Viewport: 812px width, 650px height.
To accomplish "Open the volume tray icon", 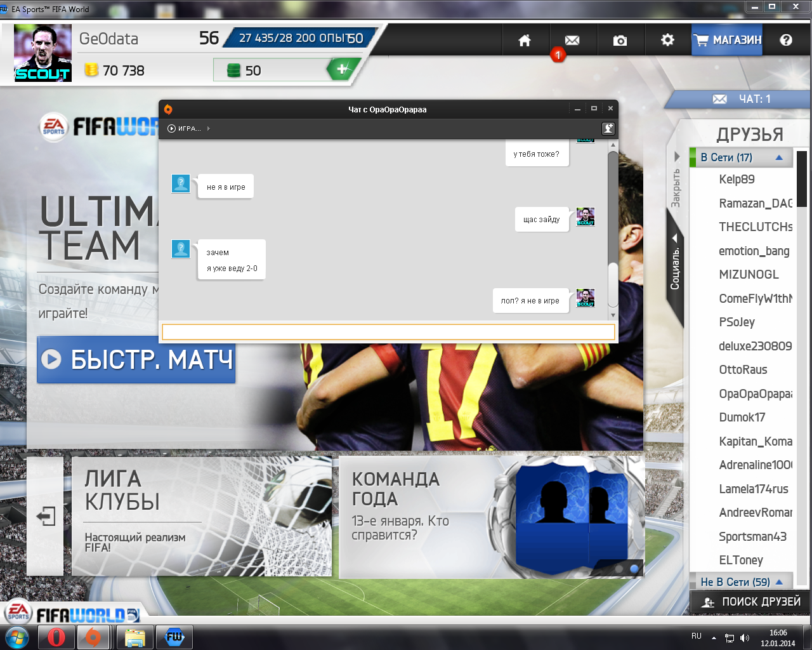I will (x=745, y=637).
